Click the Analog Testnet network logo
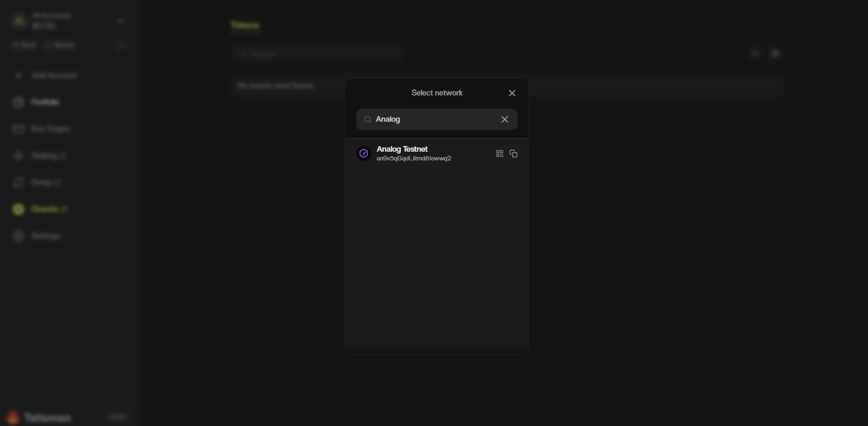 (x=364, y=154)
